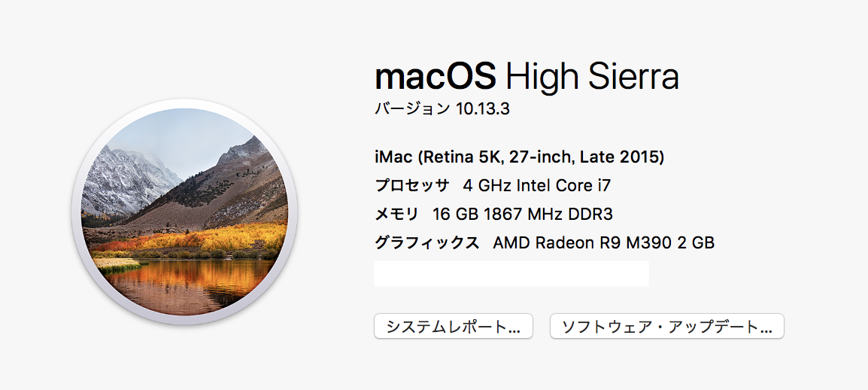Click the バージョン version label
Screen dimensions: 868x390
[x=412, y=109]
